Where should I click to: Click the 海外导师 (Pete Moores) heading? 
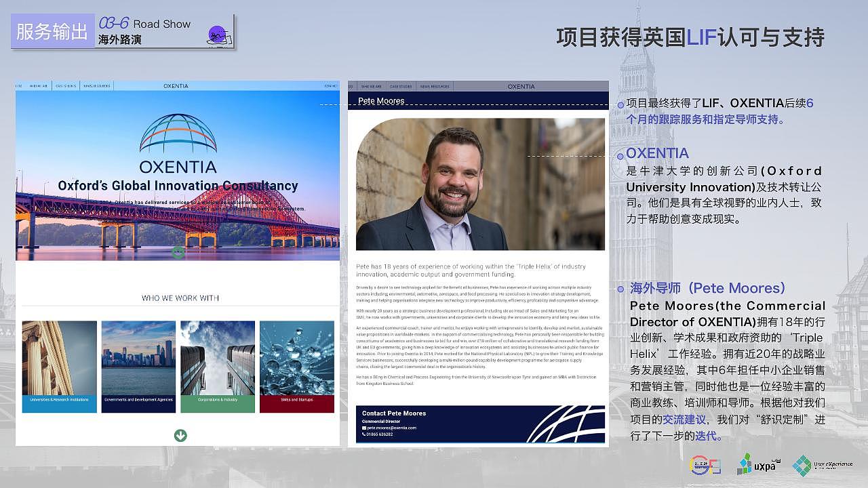pyautogui.click(x=708, y=288)
